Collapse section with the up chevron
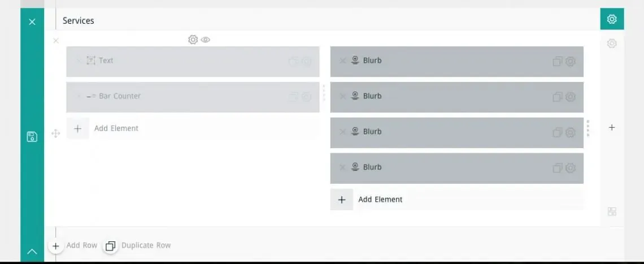The height and width of the screenshot is (264, 644). point(32,251)
